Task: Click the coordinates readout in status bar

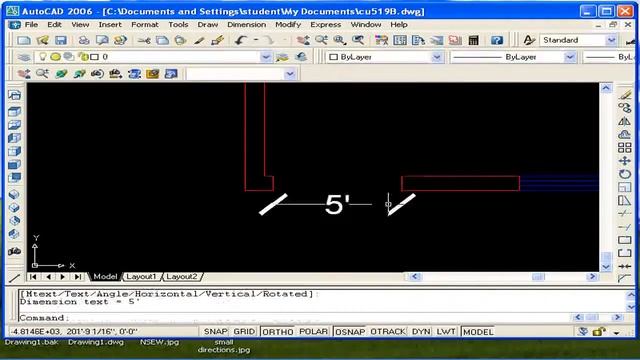Action: [x=73, y=331]
